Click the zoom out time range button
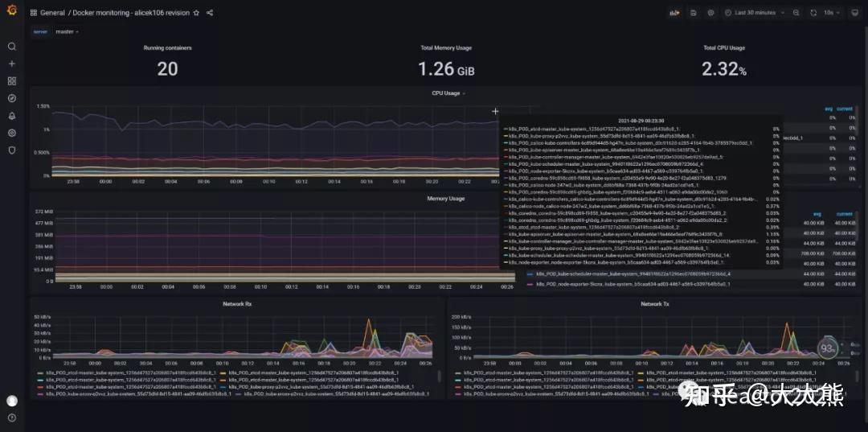 (x=796, y=13)
